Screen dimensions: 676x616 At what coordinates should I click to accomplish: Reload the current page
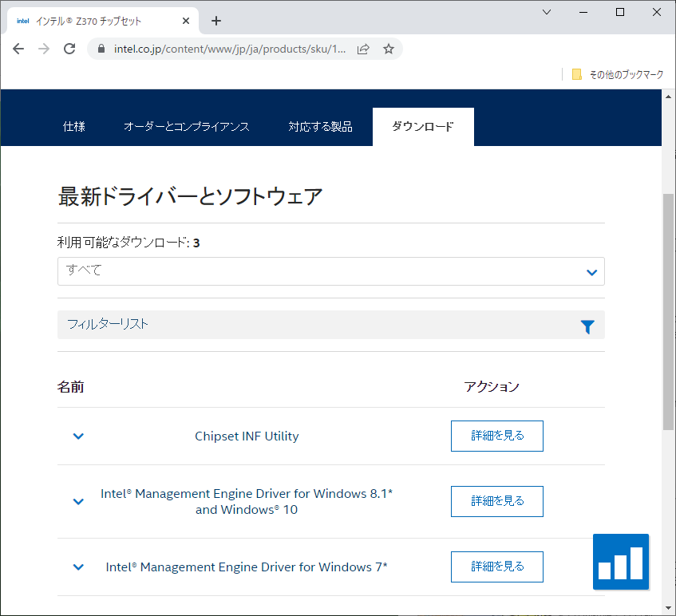point(69,49)
